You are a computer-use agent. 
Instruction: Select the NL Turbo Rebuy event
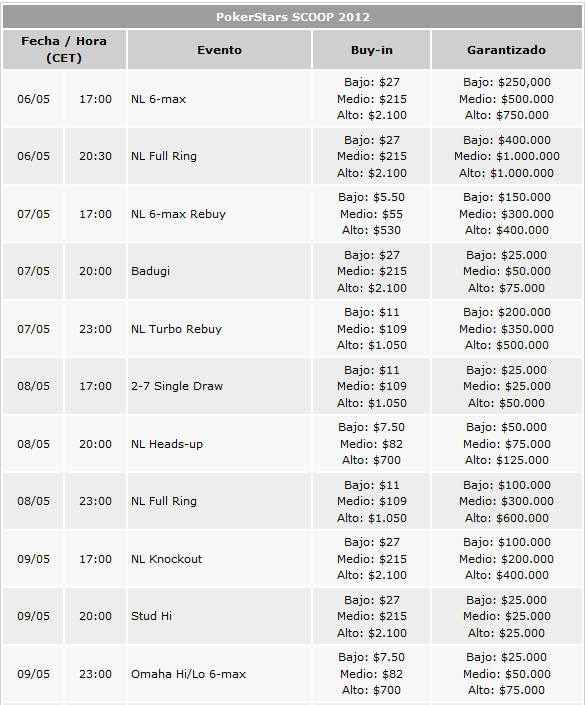(x=176, y=329)
